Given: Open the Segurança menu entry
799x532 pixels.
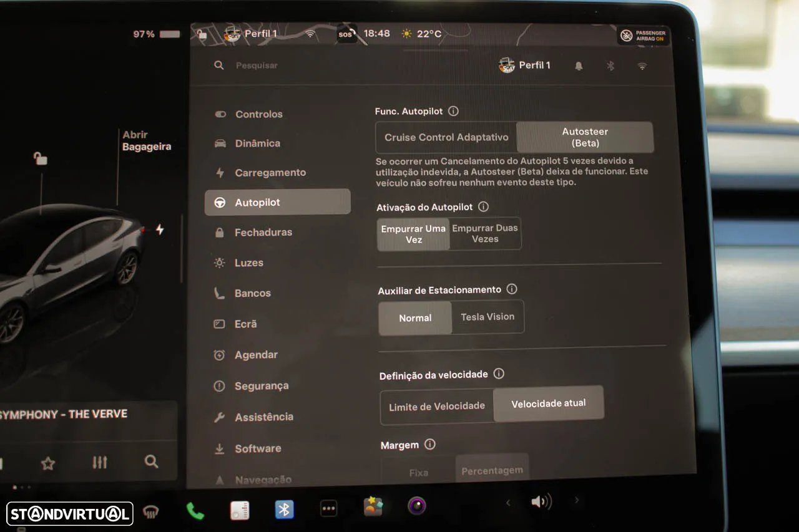Looking at the screenshot, I should [251, 386].
